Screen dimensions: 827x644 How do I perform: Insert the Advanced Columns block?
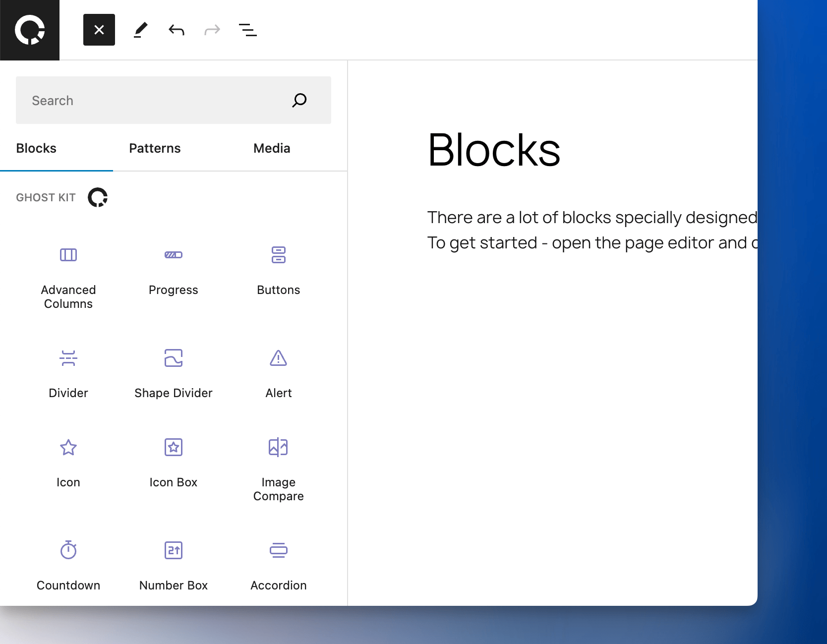[68, 278]
